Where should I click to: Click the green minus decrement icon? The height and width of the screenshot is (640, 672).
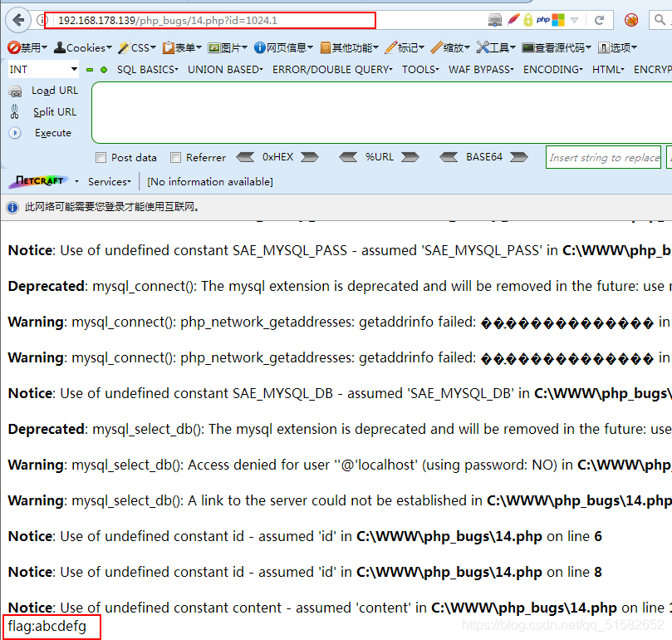[90, 70]
